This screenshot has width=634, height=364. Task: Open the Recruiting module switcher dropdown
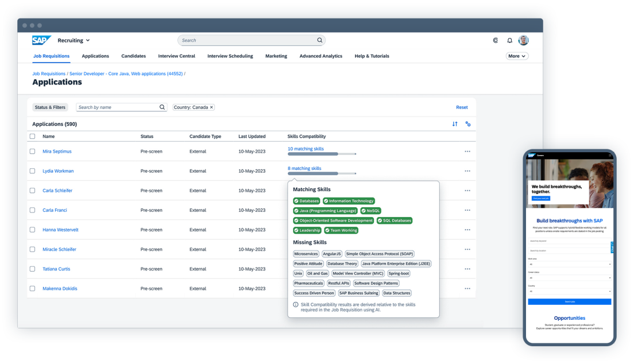[74, 40]
